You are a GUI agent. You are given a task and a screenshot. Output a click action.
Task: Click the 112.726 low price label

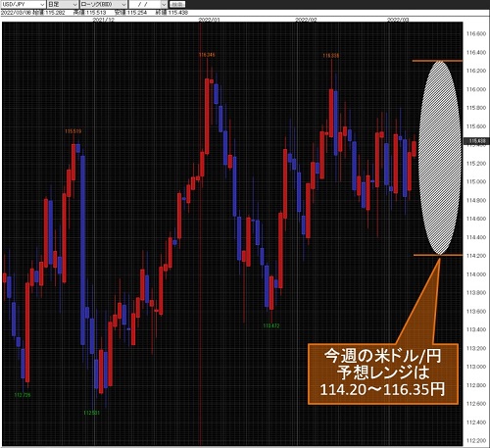point(23,395)
